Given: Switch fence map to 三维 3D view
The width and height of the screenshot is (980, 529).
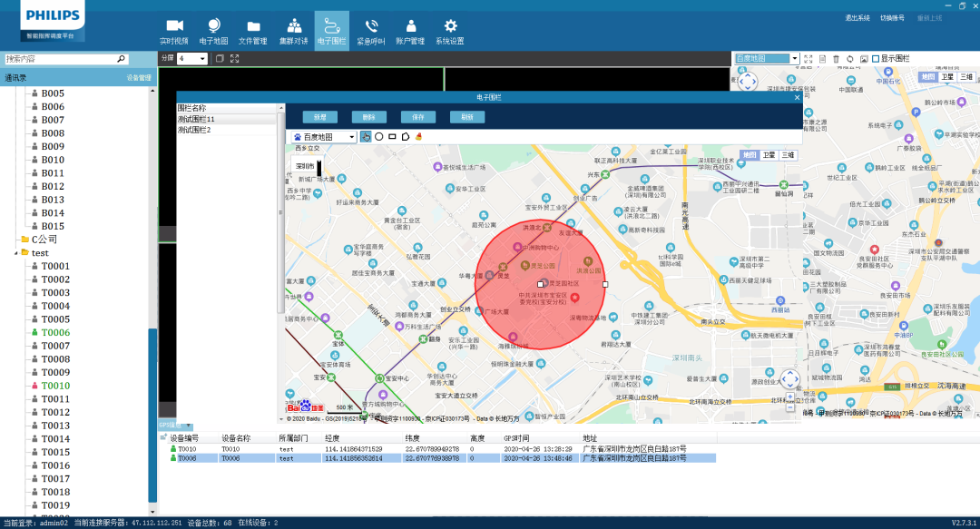Looking at the screenshot, I should (x=789, y=155).
